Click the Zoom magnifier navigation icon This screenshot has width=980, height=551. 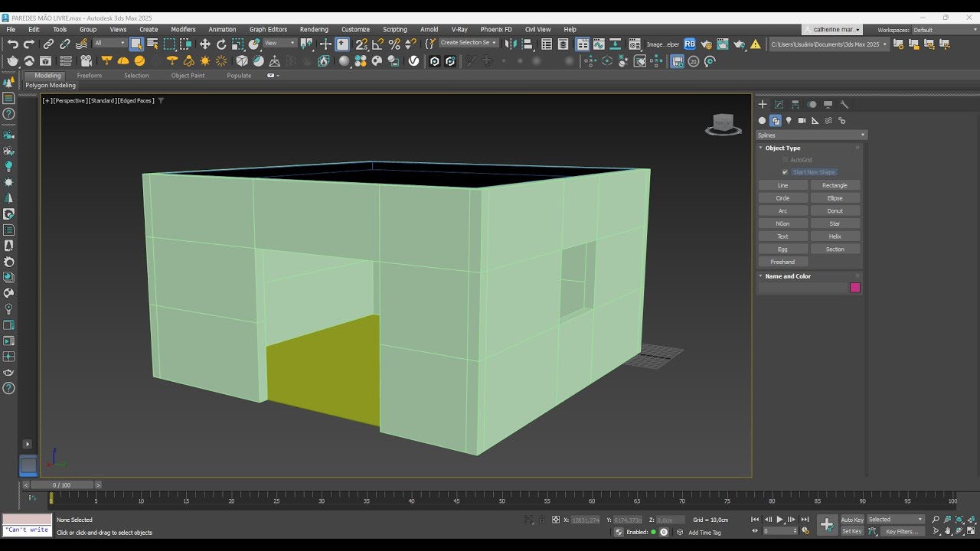(x=935, y=520)
